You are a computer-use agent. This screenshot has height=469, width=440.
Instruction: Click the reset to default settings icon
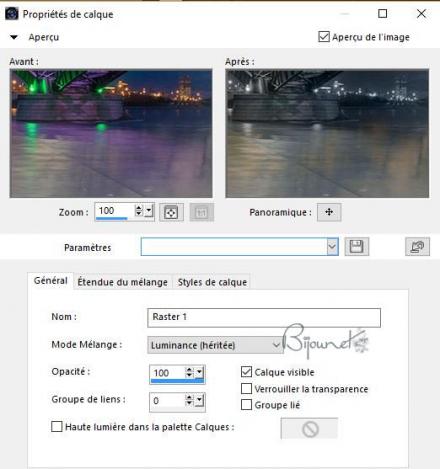(417, 247)
